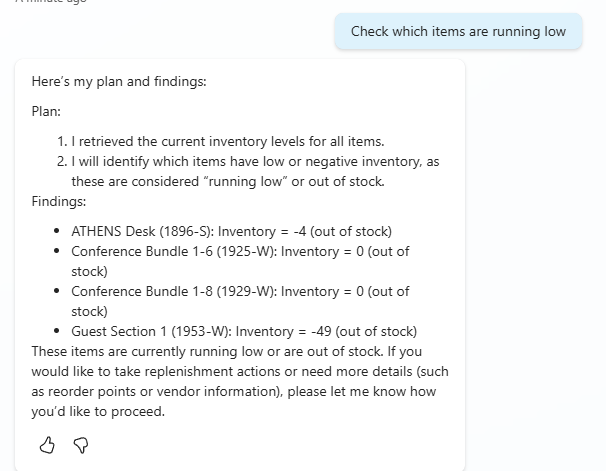Select the Guest Section 1 finding entry
606x471 pixels.
pyautogui.click(x=243, y=331)
